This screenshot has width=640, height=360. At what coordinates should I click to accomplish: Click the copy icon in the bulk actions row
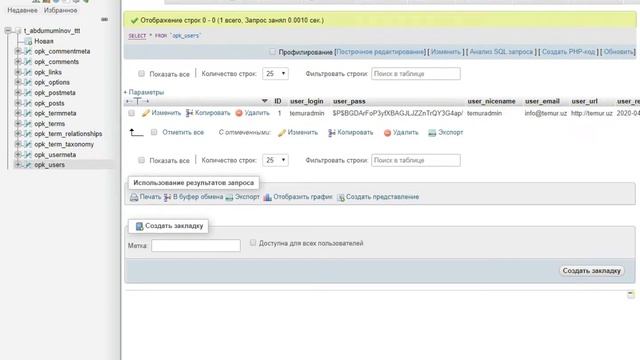click(x=332, y=133)
